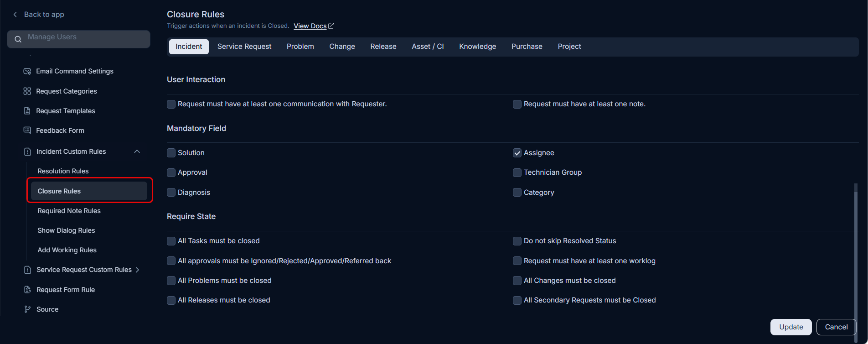Click the back arrow icon beside Back to app
This screenshot has height=344, width=868.
click(x=15, y=15)
